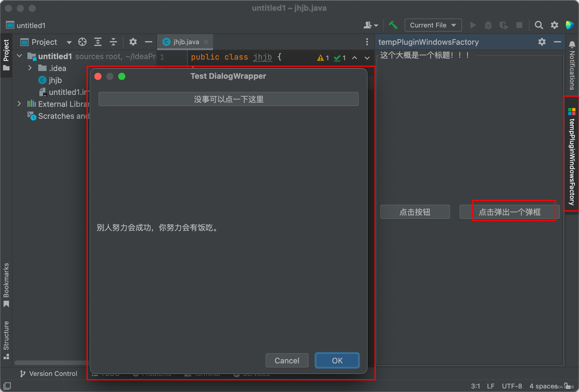Click the warning count indicator in editor

323,58
